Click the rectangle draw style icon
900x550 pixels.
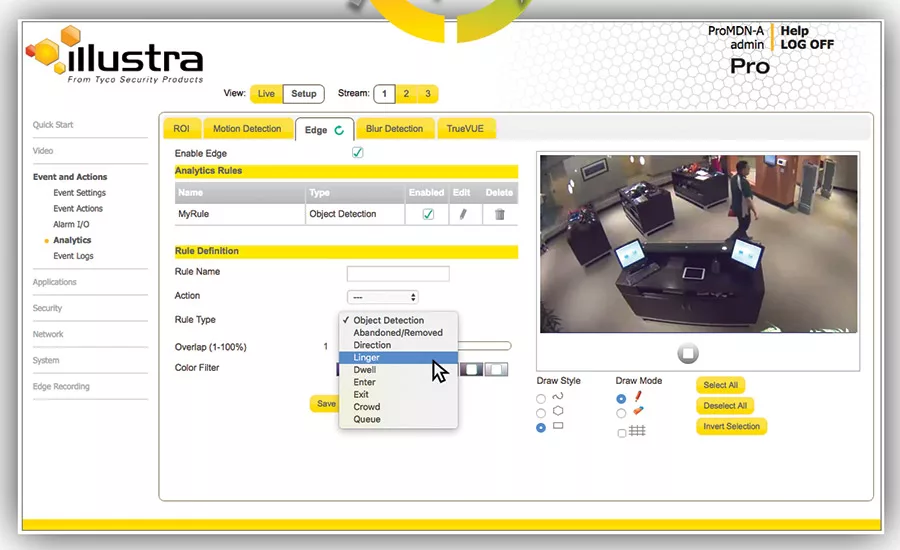click(558, 426)
